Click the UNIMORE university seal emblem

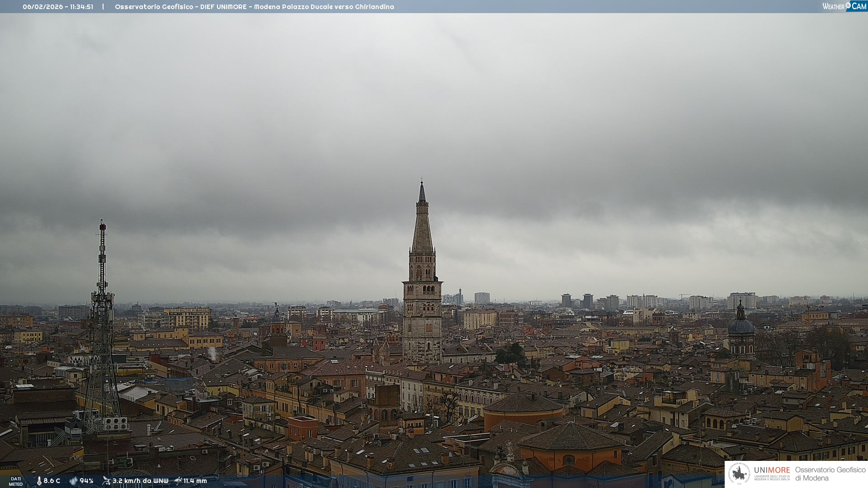click(x=739, y=474)
